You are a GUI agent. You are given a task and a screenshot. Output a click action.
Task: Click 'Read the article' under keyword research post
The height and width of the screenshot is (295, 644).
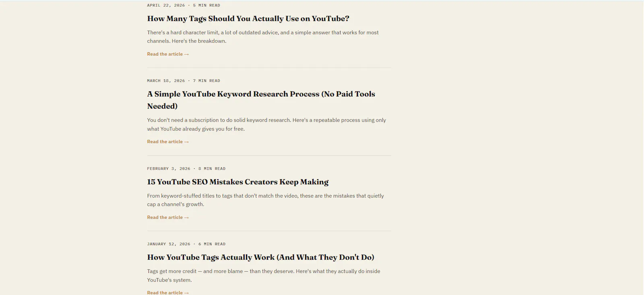pyautogui.click(x=168, y=141)
